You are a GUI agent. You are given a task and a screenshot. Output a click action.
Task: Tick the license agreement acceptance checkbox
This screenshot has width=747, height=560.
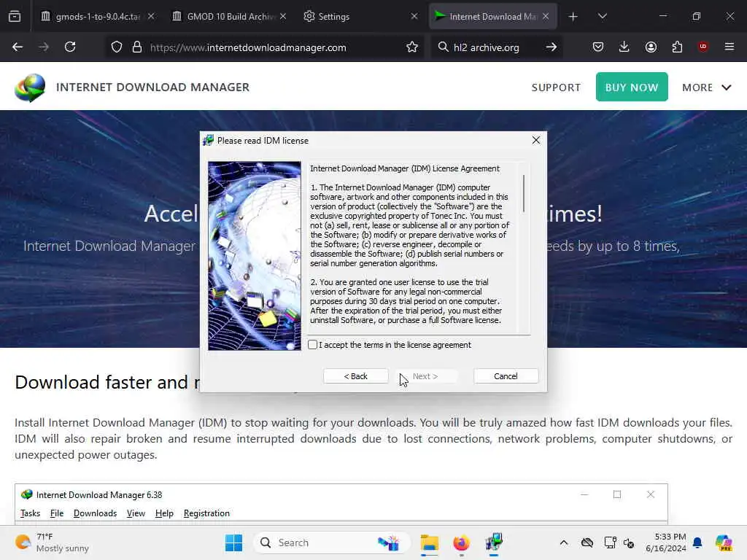click(x=312, y=345)
